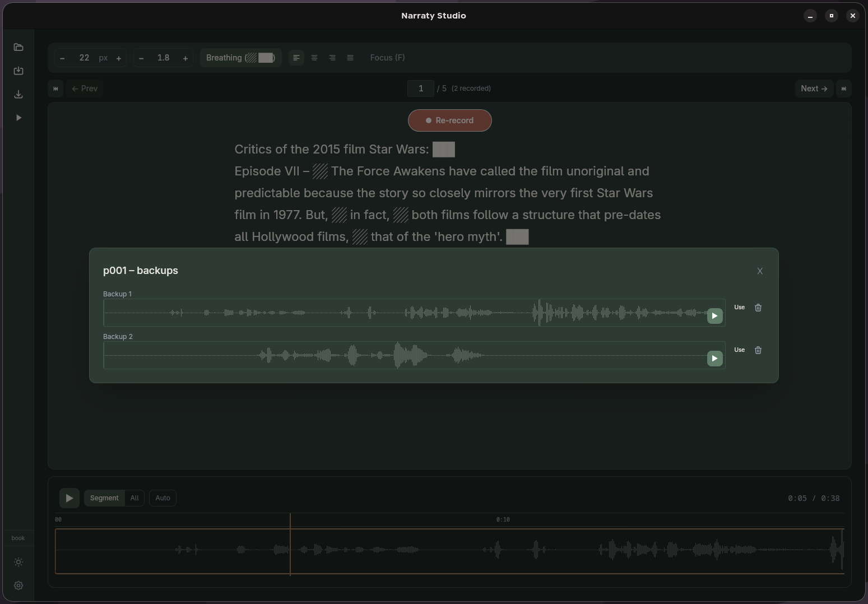This screenshot has height=604, width=868.
Task: Use Backup 1 as the recording
Action: pos(739,308)
